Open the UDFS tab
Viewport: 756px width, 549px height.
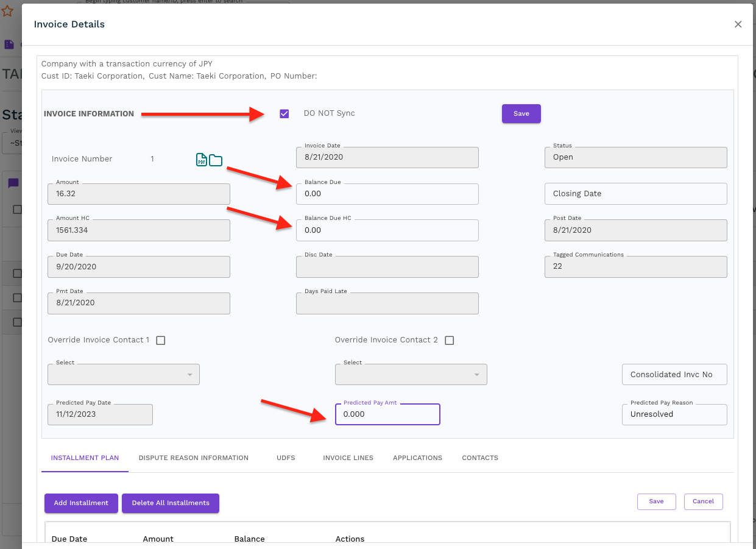tap(286, 458)
